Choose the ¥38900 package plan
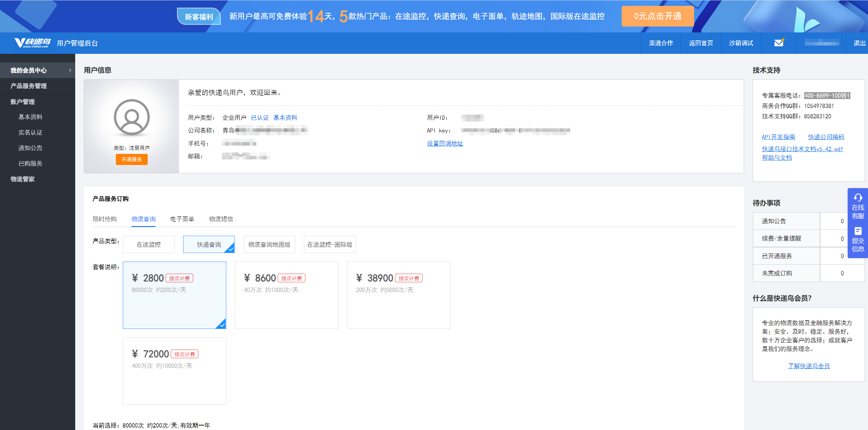Image resolution: width=868 pixels, height=430 pixels. point(398,295)
